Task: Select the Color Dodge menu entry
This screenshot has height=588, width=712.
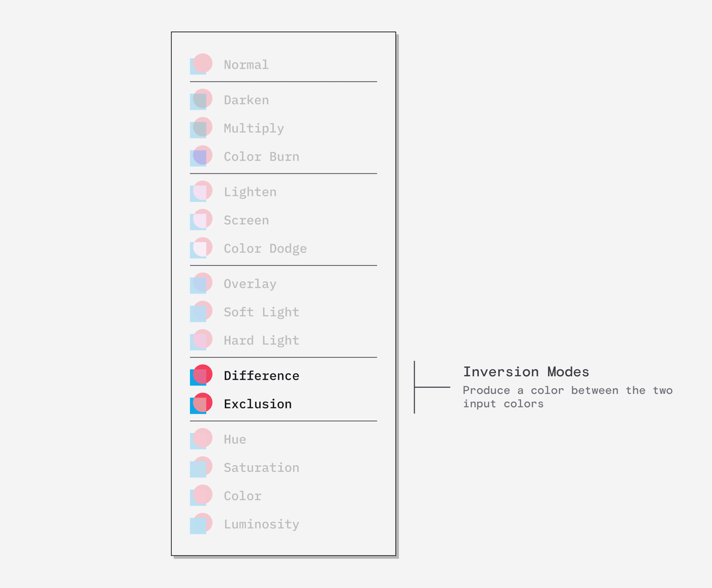Action: [265, 249]
